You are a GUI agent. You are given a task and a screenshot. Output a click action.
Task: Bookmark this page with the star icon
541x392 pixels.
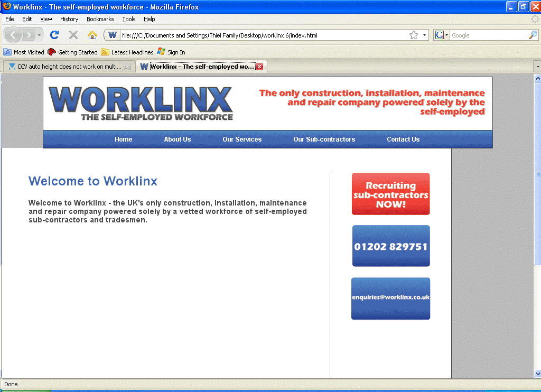tap(414, 35)
